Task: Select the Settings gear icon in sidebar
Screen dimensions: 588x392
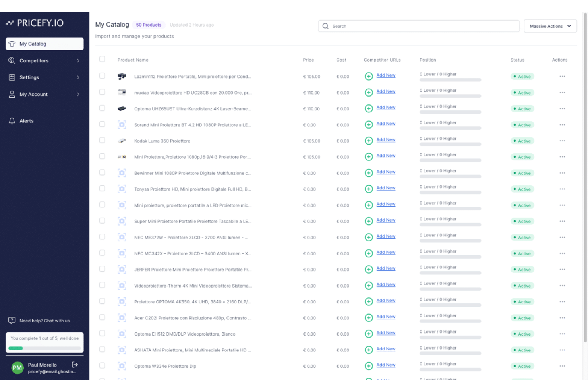Action: coord(12,77)
